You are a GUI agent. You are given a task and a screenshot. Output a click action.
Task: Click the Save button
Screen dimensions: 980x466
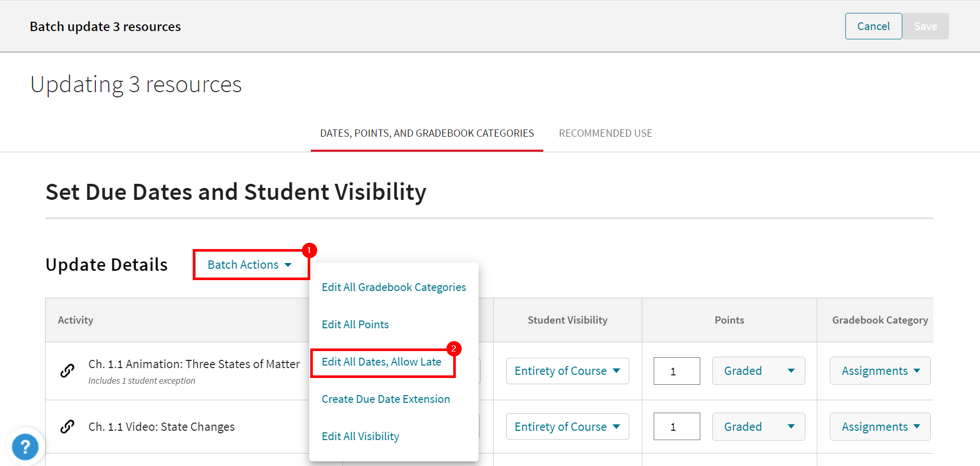coord(926,26)
